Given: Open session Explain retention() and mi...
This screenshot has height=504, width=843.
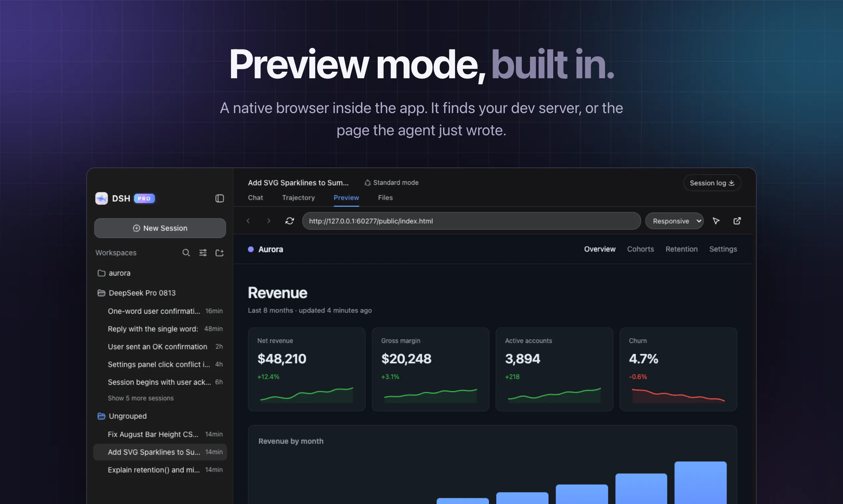Looking at the screenshot, I should click(160, 470).
